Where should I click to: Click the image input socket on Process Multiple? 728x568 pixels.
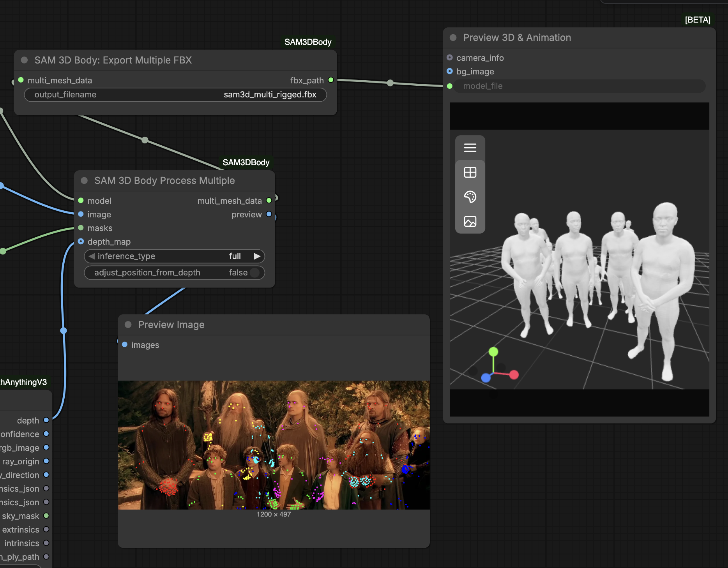[81, 214]
